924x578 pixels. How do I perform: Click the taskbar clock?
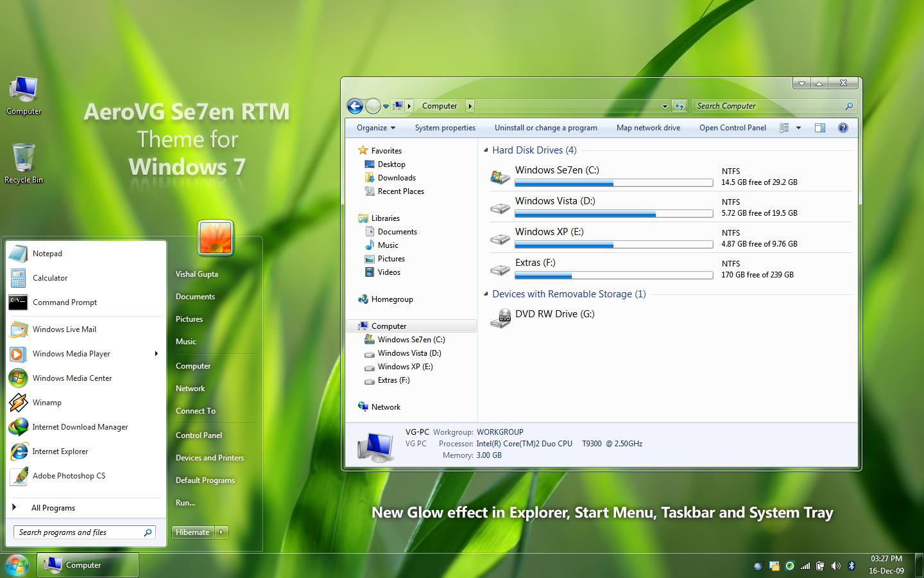pos(886,565)
